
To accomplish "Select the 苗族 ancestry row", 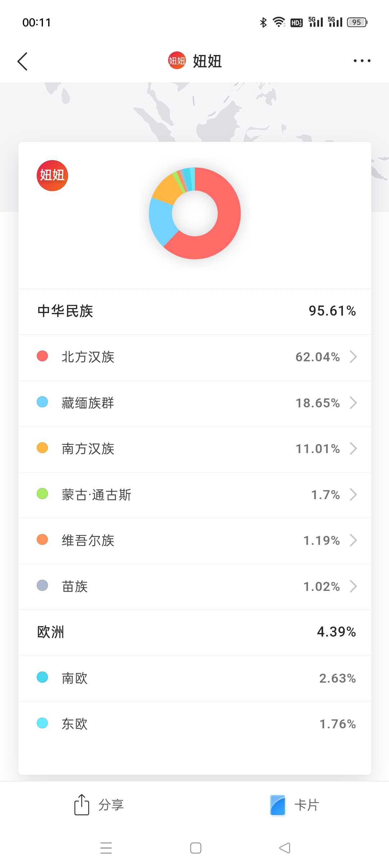I will pyautogui.click(x=194, y=586).
